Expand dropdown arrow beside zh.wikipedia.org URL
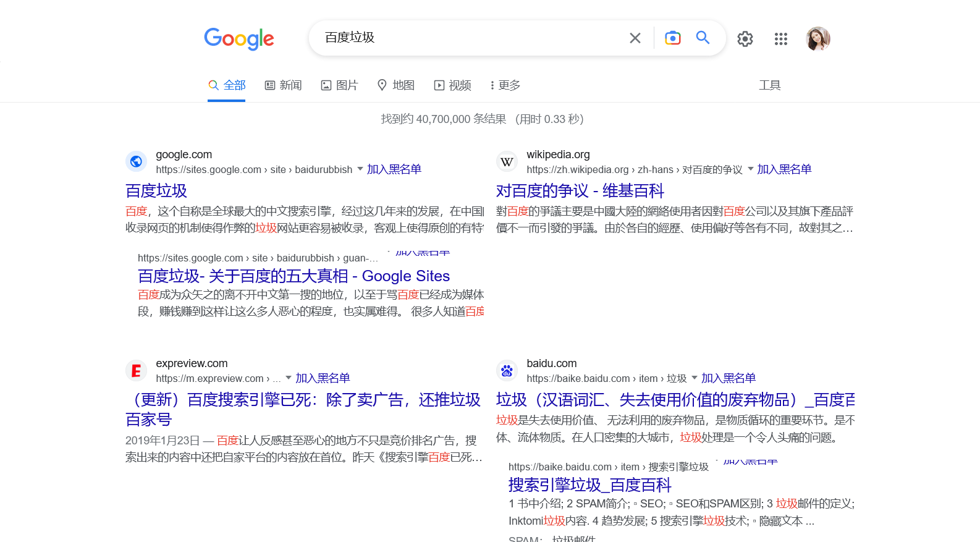This screenshot has height=542, width=980. point(750,169)
